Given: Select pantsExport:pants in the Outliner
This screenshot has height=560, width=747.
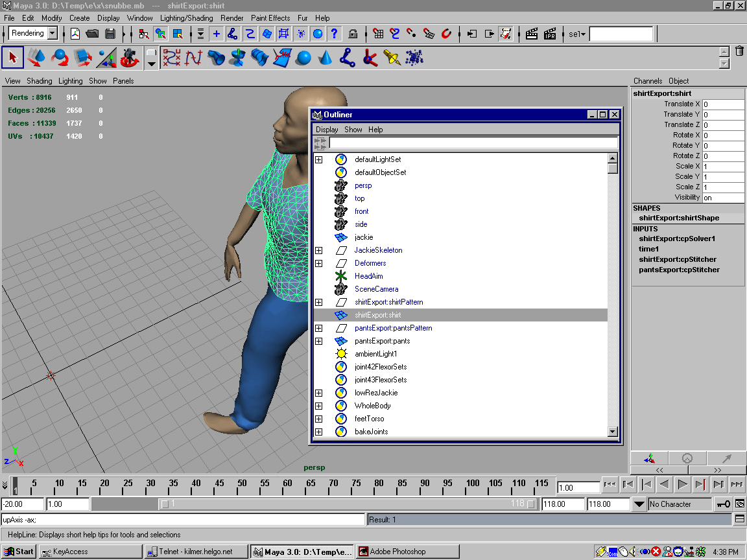Looking at the screenshot, I should pos(382,341).
